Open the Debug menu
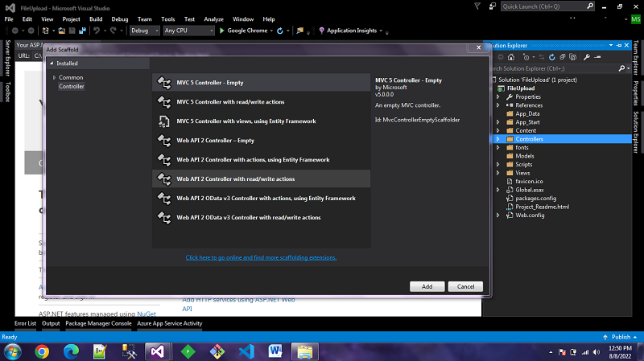 (119, 19)
